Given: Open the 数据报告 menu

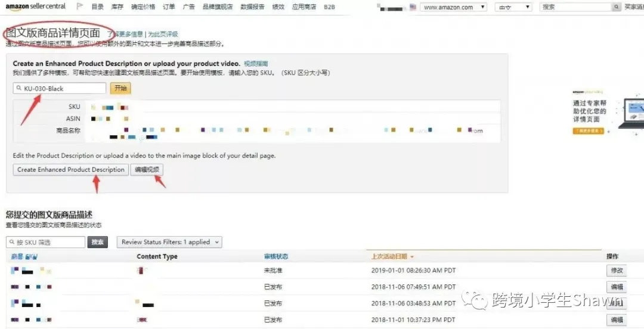Looking at the screenshot, I should 253,7.
